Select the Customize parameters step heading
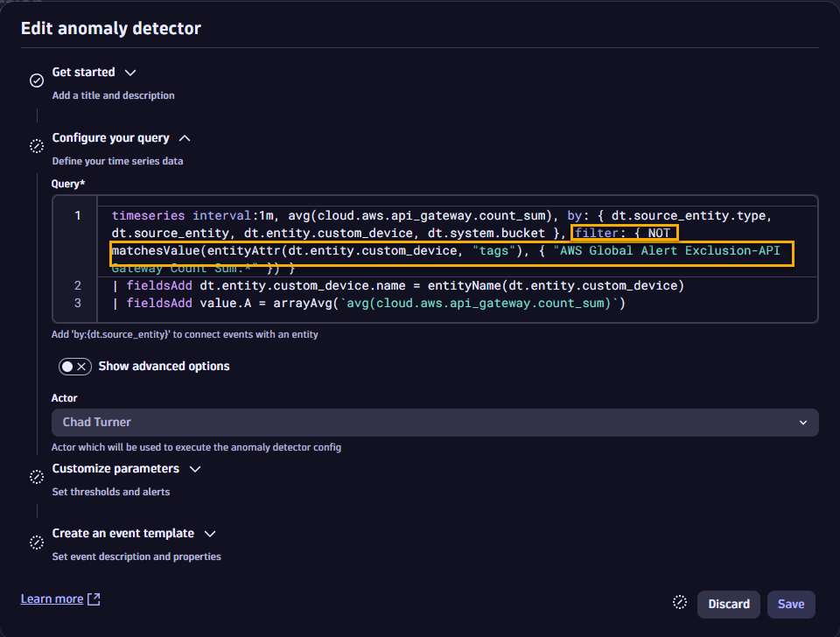This screenshot has width=840, height=637. [115, 469]
